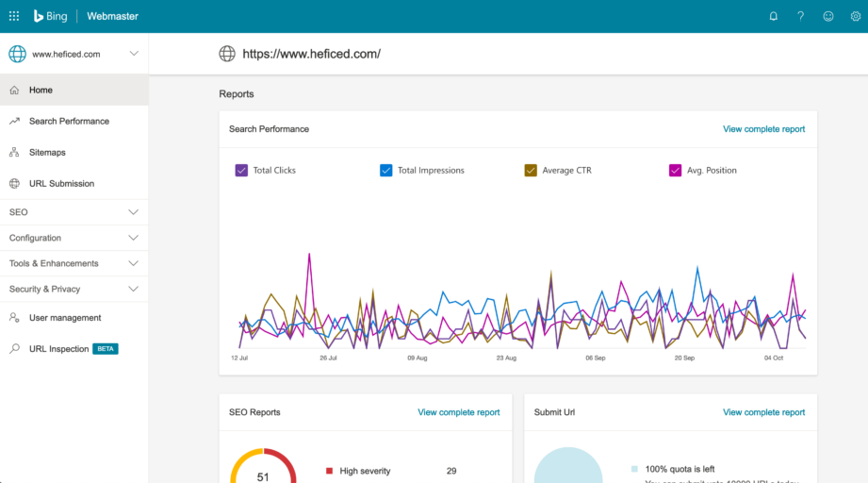Click the Sitemaps hierarchy icon
The height and width of the screenshot is (483, 868).
[x=14, y=152]
